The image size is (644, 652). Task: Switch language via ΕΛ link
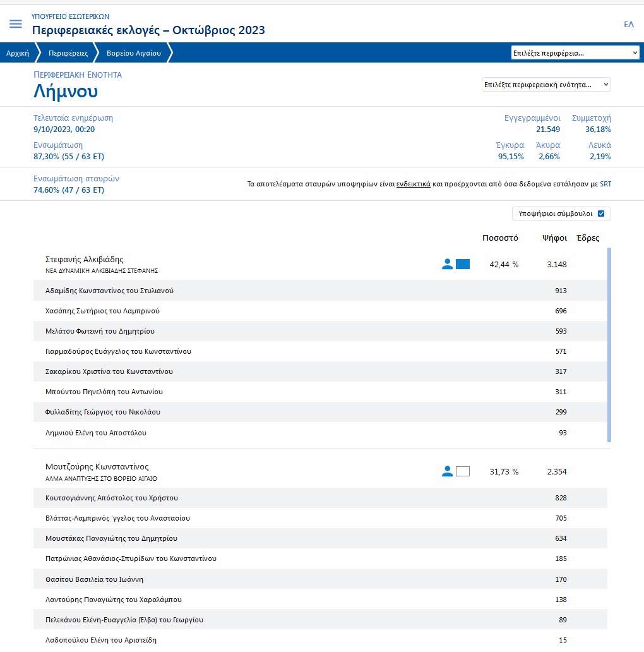tap(628, 24)
